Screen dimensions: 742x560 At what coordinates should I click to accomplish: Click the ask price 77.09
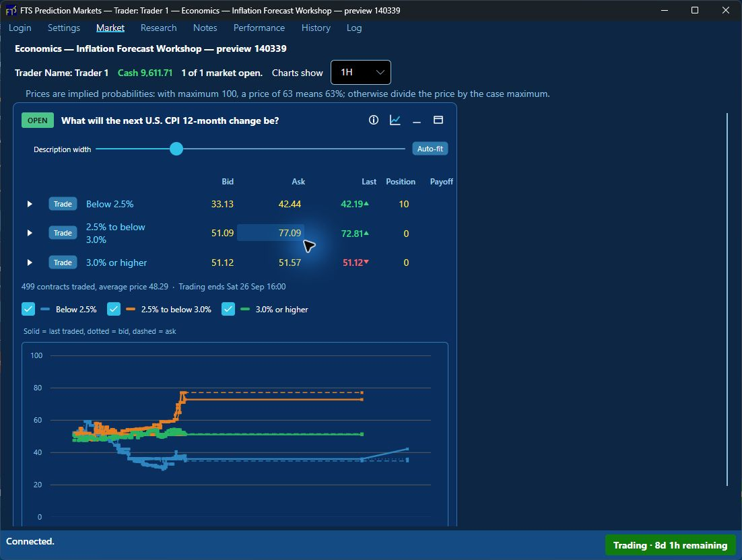290,233
